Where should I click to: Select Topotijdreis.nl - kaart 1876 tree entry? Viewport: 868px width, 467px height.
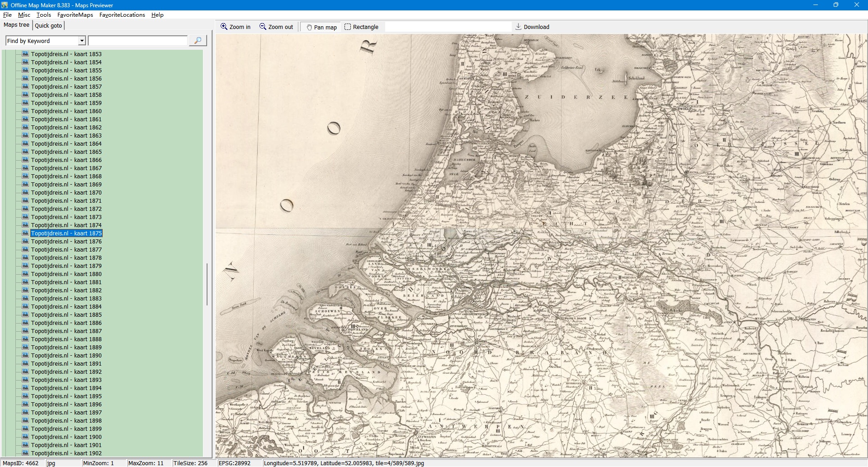[66, 242]
